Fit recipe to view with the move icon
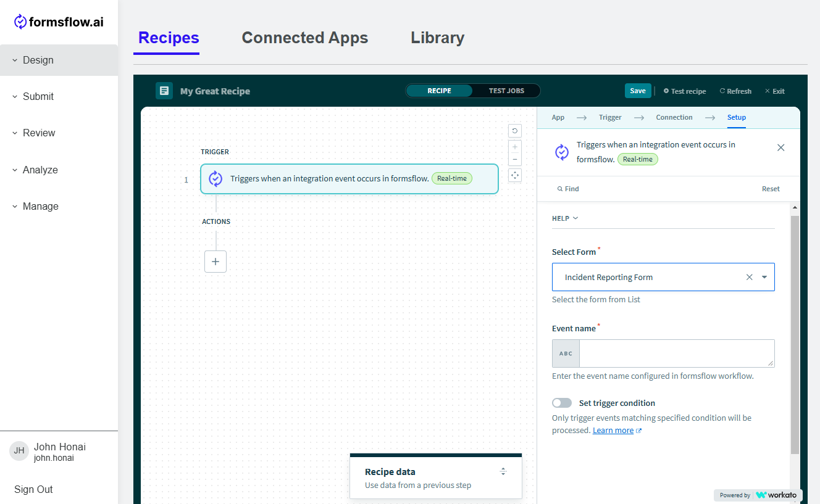This screenshot has height=504, width=820. tap(515, 175)
